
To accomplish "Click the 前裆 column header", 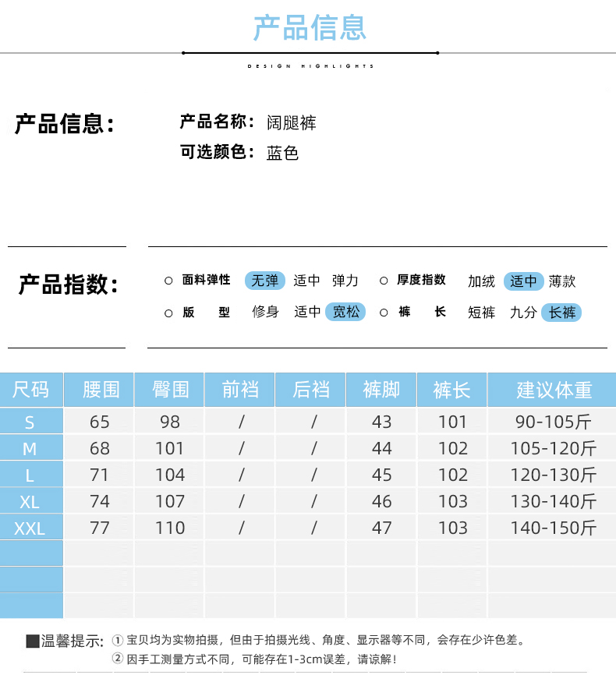I will coord(240,390).
